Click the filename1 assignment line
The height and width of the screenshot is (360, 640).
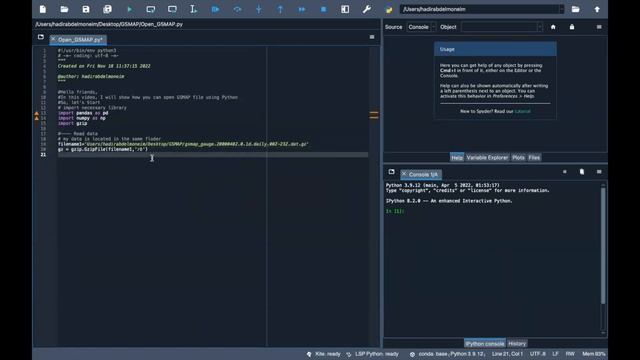pyautogui.click(x=183, y=144)
